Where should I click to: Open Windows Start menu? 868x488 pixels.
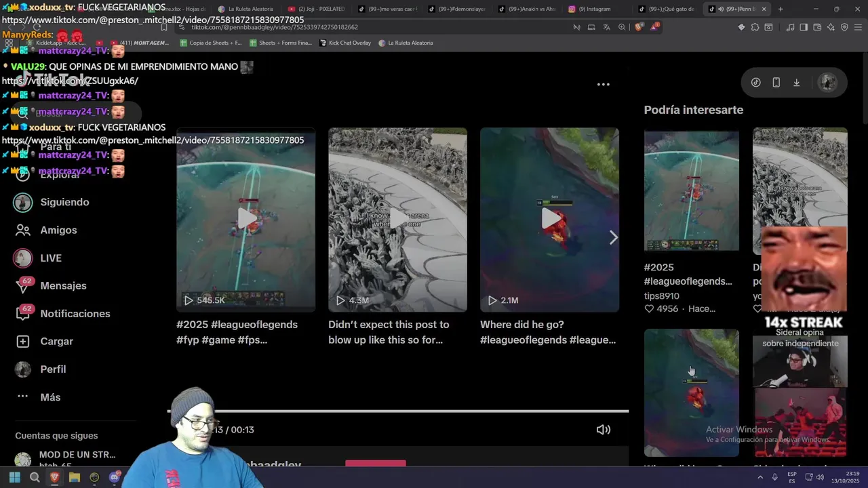[x=14, y=477]
